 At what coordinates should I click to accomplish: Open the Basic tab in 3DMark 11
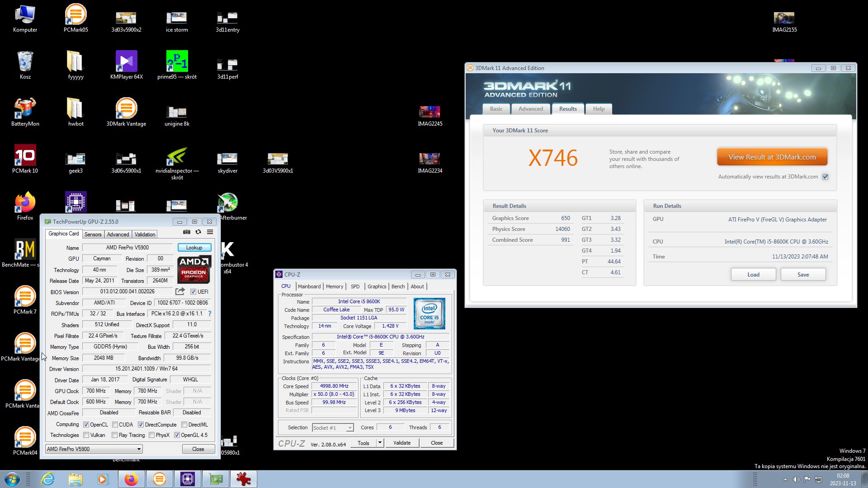tap(496, 109)
